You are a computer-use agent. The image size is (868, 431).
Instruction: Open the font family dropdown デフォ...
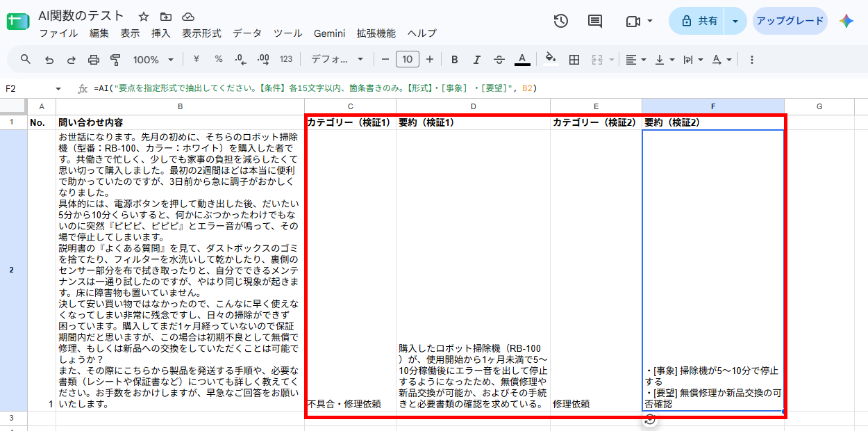tap(337, 60)
